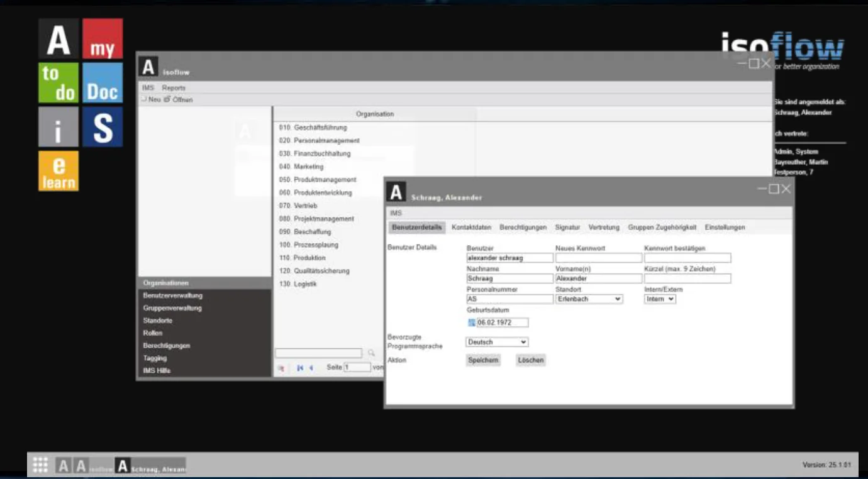Click the Löschen button
868x479 pixels.
tap(531, 360)
